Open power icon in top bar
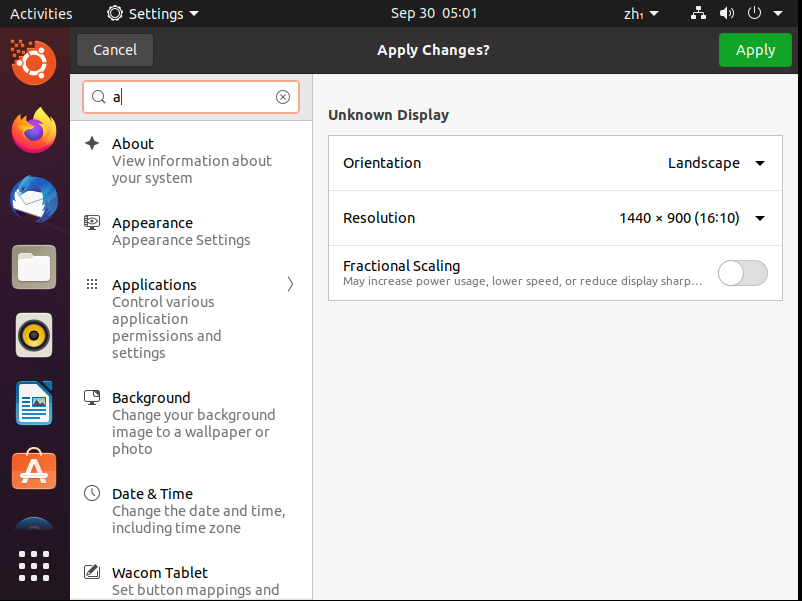The height and width of the screenshot is (601, 802). pyautogui.click(x=754, y=13)
